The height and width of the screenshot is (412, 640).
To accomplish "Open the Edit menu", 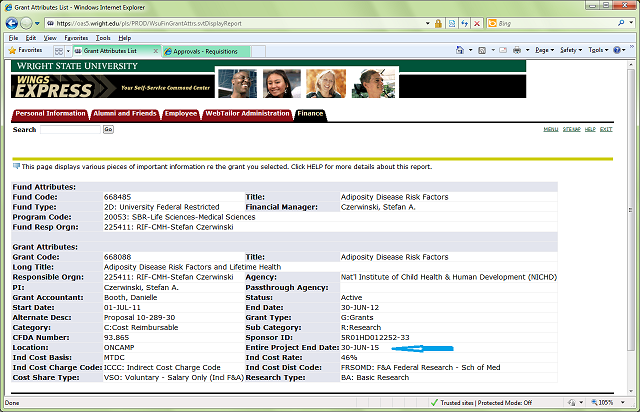I will tap(31, 38).
